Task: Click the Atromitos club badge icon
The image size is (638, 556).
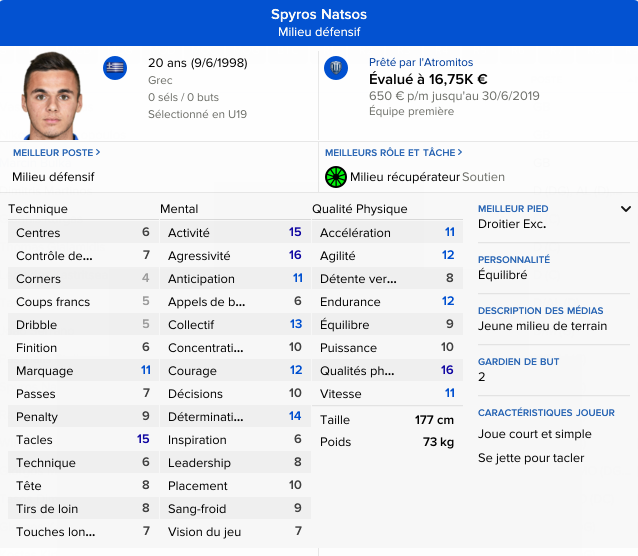Action: [x=336, y=68]
